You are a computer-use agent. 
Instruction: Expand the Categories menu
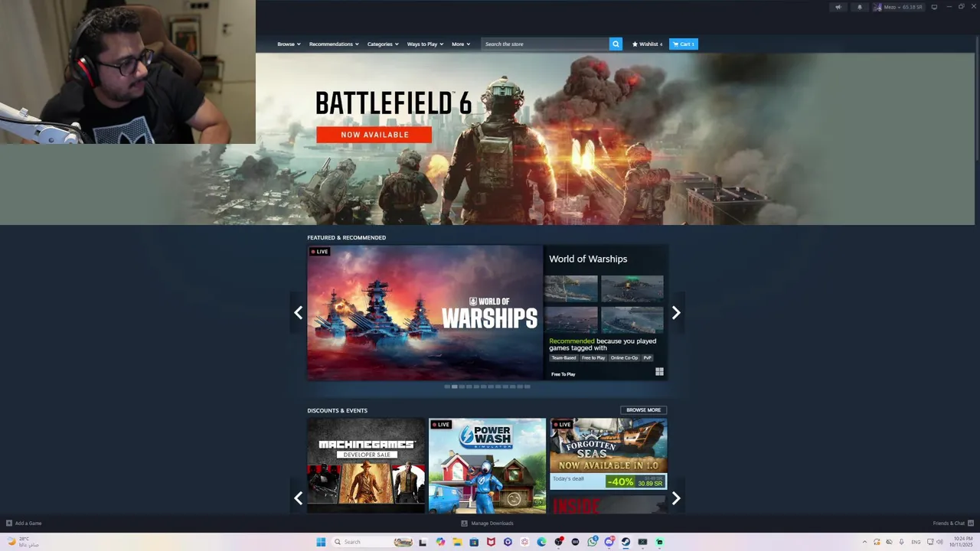[x=383, y=44]
